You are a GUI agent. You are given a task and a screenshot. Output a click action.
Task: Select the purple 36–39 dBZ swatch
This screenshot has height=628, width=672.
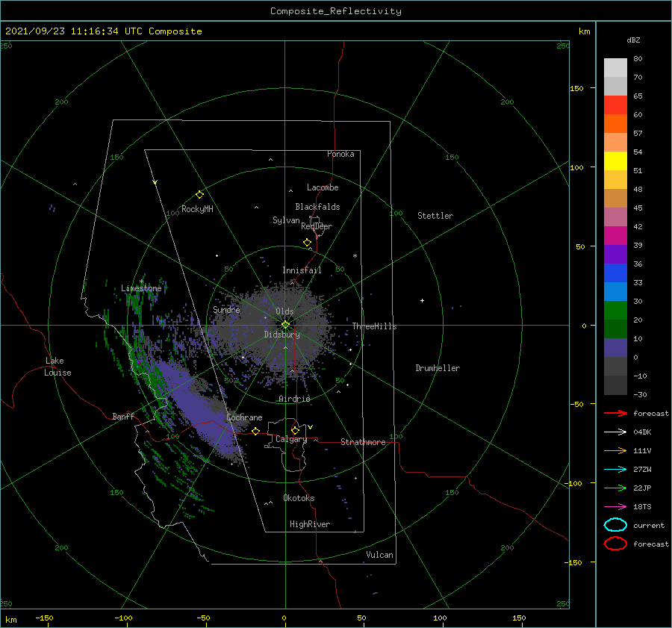[x=615, y=255]
